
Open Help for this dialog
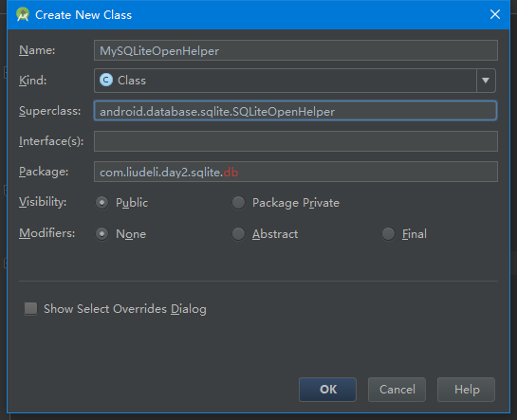click(x=466, y=390)
